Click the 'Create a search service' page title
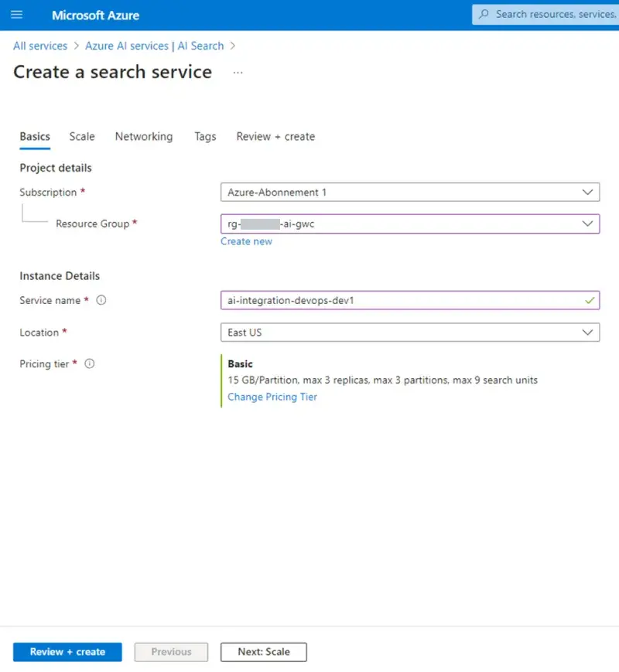The height and width of the screenshot is (672, 619). coord(113,72)
